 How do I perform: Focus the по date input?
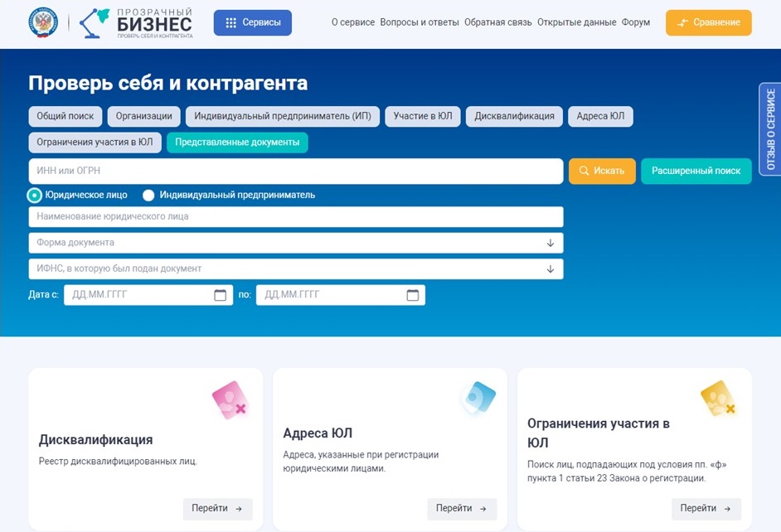coord(341,295)
